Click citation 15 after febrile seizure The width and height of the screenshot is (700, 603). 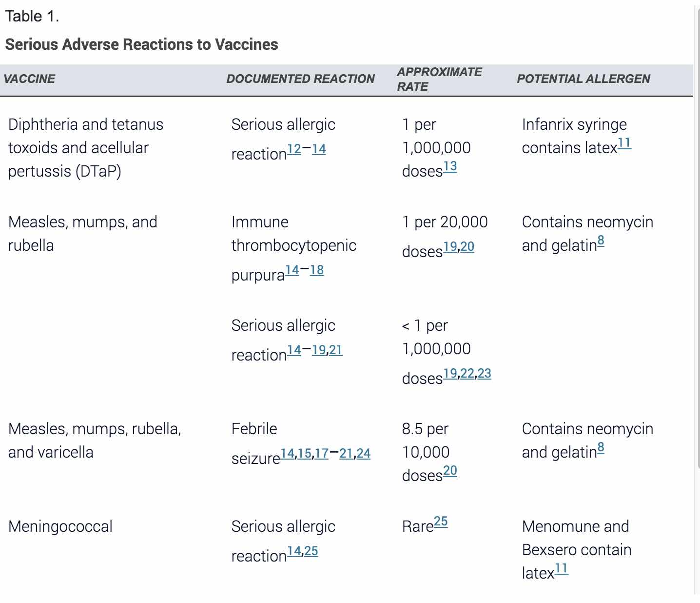pyautogui.click(x=304, y=454)
